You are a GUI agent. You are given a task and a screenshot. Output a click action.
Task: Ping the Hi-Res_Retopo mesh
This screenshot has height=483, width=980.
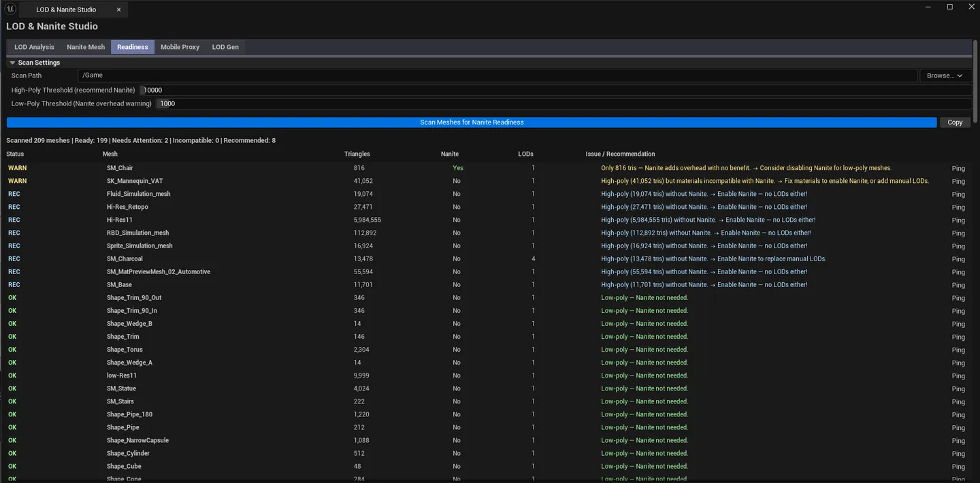[x=958, y=207]
